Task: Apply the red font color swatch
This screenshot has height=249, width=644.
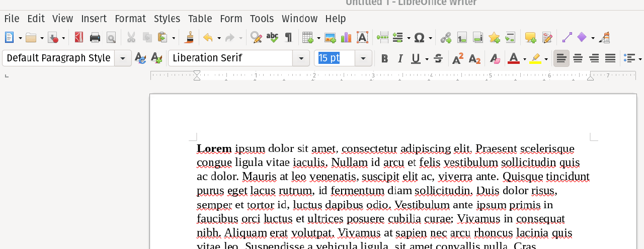Action: tap(513, 59)
